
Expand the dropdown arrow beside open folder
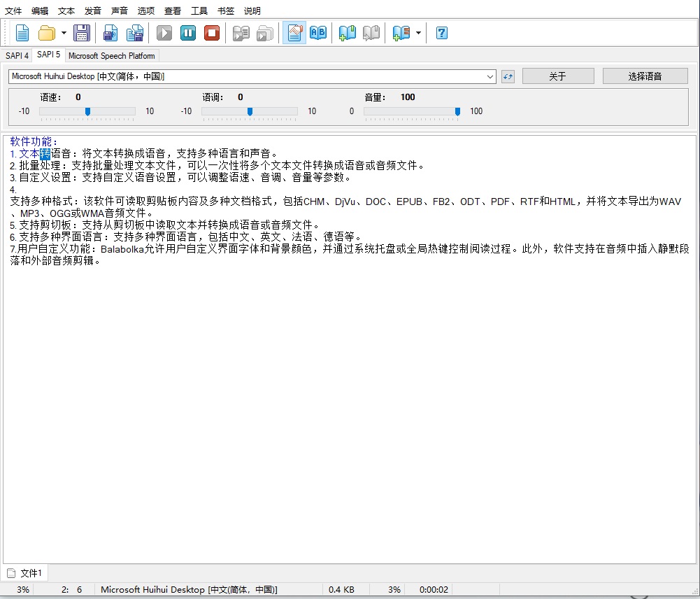point(64,33)
